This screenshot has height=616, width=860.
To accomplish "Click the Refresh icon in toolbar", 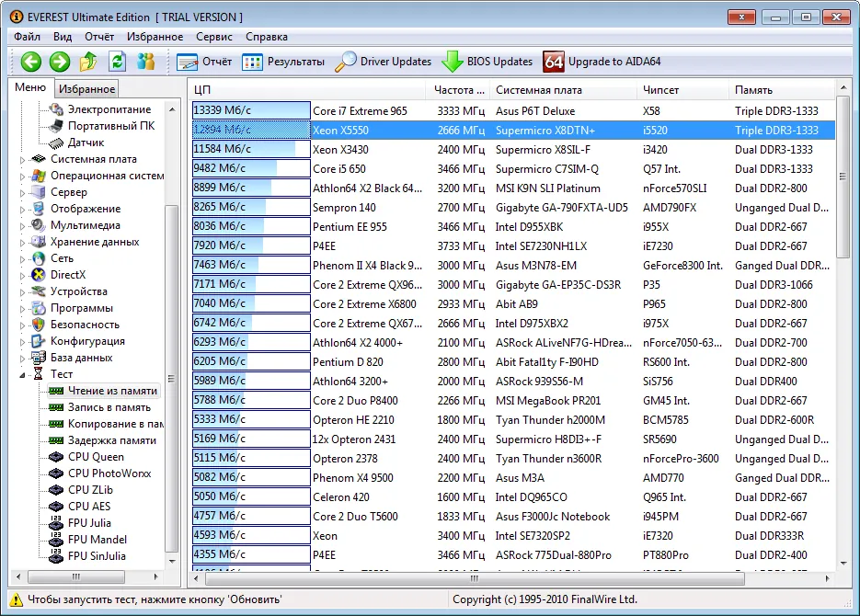I will (117, 62).
